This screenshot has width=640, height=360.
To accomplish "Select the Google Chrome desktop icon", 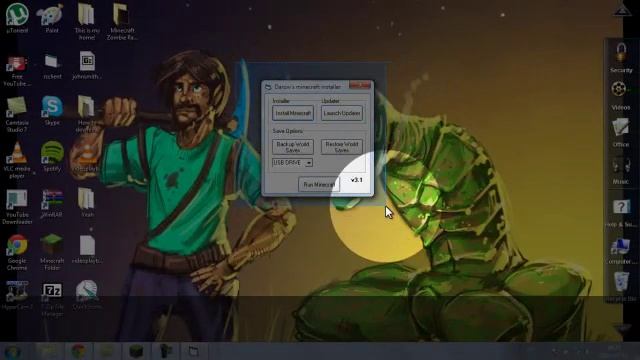I will click(x=17, y=252).
